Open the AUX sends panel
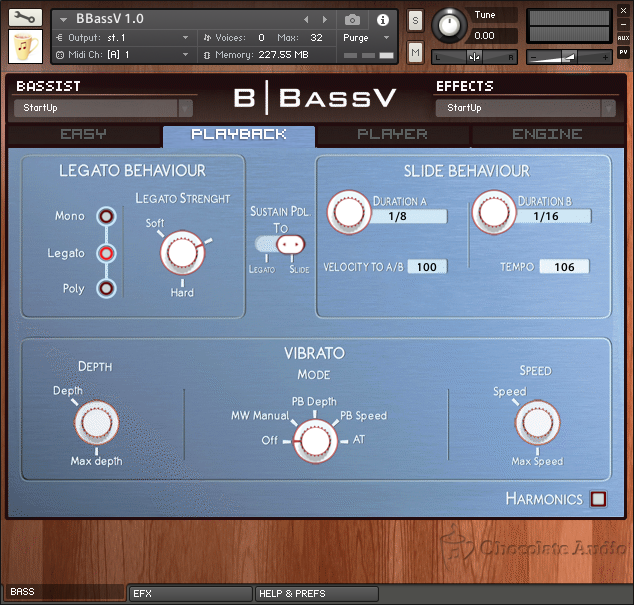This screenshot has height=605, width=634. click(623, 38)
